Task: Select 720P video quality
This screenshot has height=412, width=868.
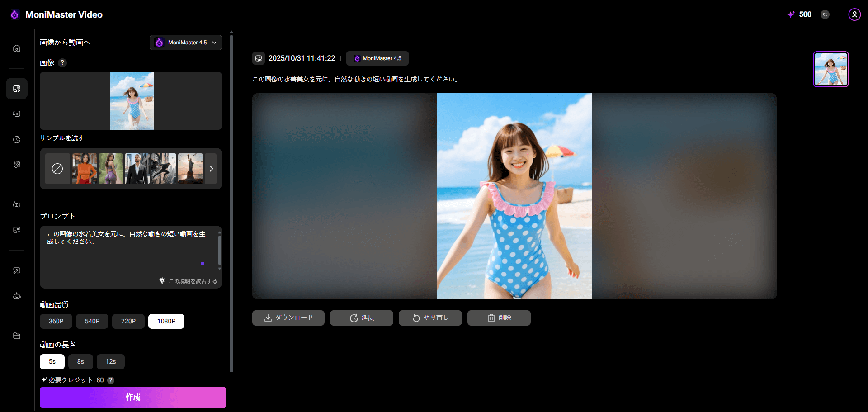Action: click(x=128, y=321)
